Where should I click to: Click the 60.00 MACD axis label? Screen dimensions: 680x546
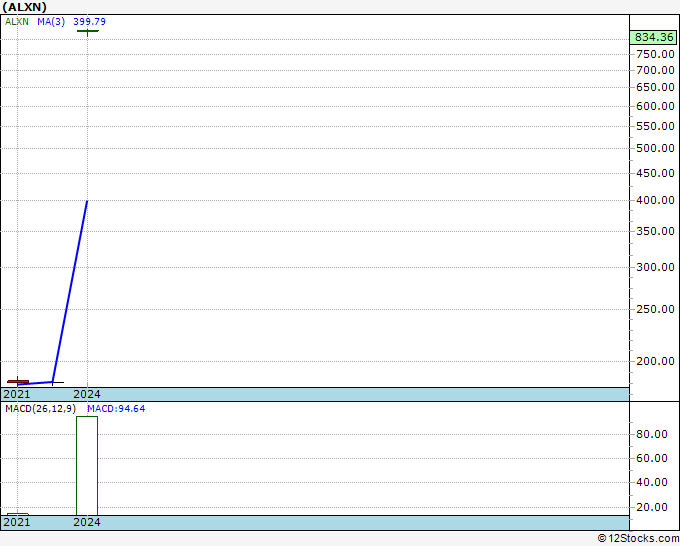[651, 458]
